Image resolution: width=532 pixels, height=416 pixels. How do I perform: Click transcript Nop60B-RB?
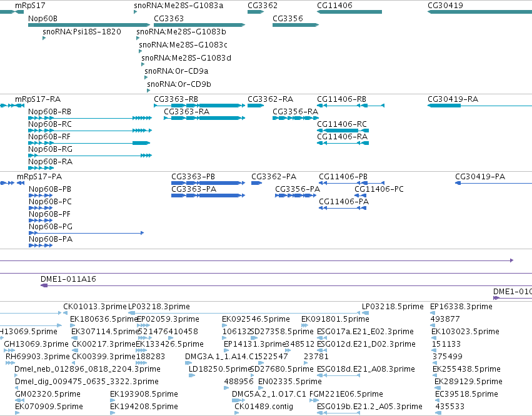tap(49, 112)
